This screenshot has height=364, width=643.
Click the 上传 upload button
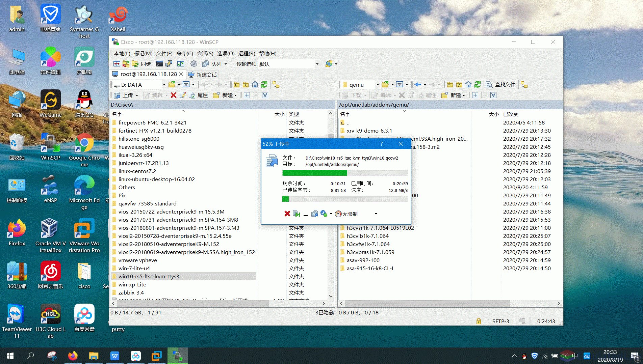(x=124, y=95)
